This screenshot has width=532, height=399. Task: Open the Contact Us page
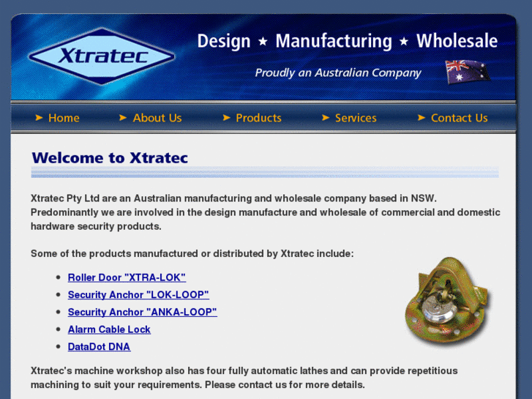point(459,118)
